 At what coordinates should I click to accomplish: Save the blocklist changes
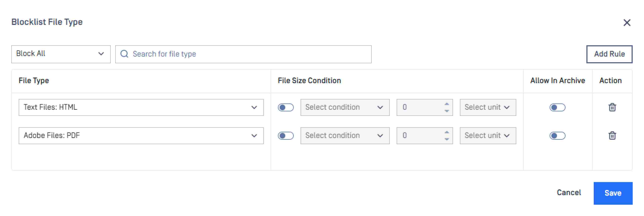613,193
